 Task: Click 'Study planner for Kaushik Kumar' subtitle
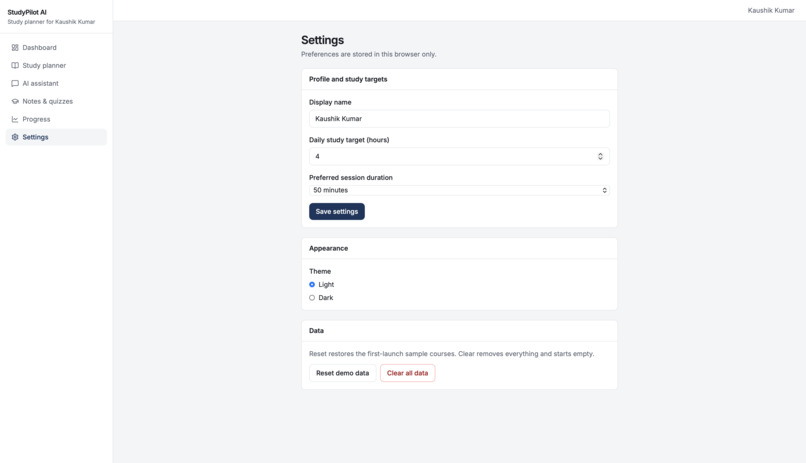51,22
